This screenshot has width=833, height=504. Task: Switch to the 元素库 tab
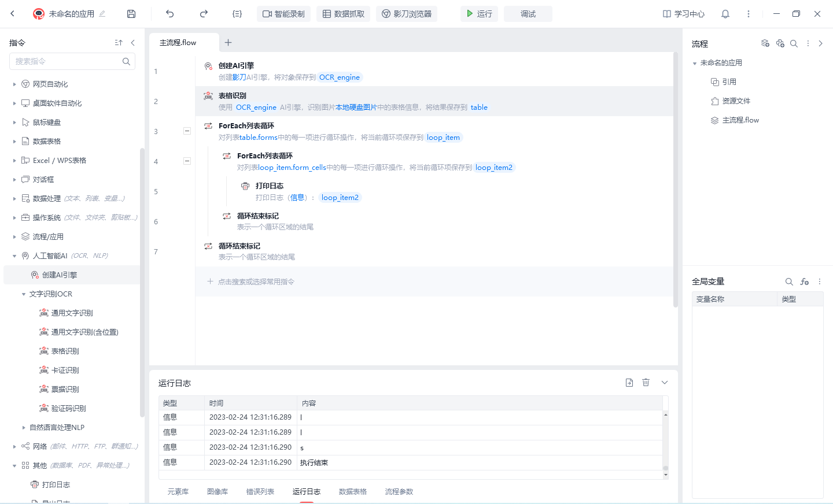(x=178, y=492)
